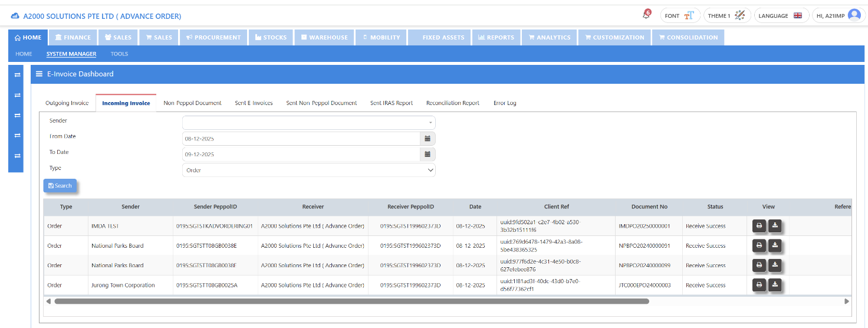Open the STOCKS module tab
The height and width of the screenshot is (328, 868).
tap(271, 37)
